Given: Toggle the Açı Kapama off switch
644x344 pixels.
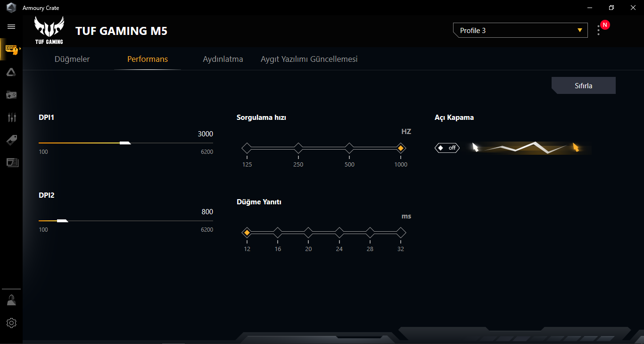Looking at the screenshot, I should [447, 148].
